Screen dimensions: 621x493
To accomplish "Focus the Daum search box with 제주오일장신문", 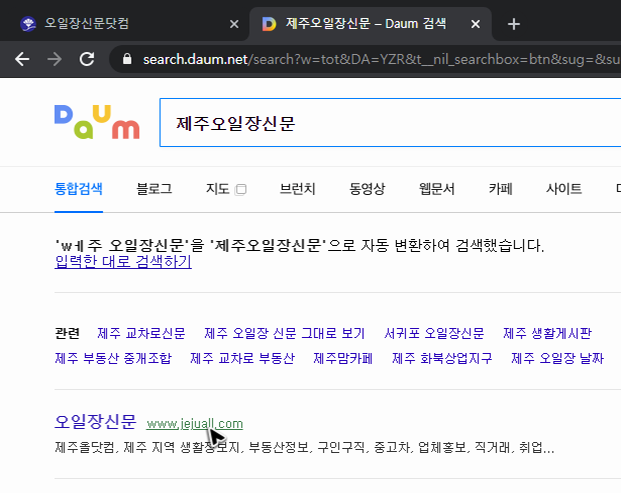I will 390,122.
